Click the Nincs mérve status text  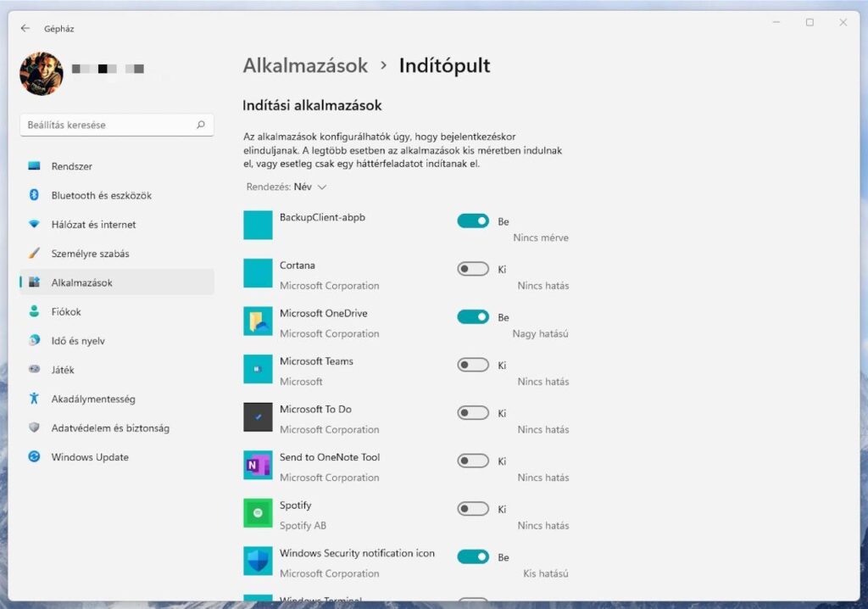tap(541, 237)
